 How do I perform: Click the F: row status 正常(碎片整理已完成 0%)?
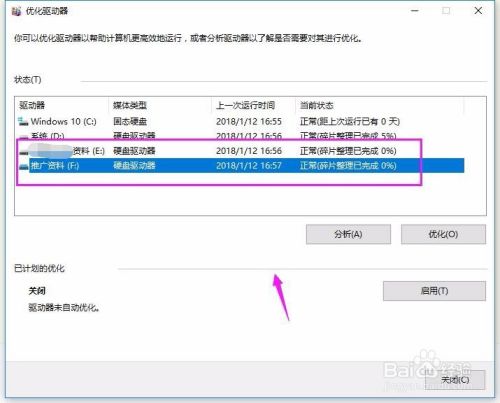(348, 166)
